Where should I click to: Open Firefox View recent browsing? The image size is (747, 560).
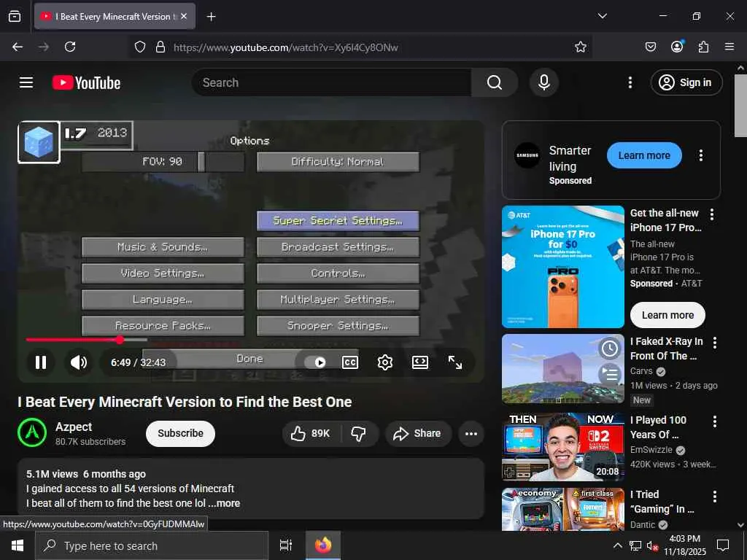pos(15,16)
